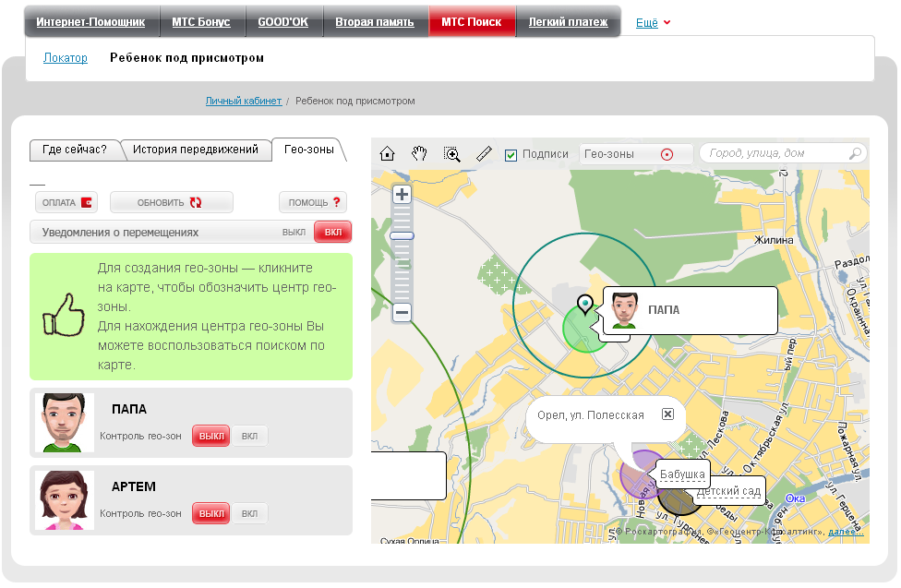This screenshot has height=588, width=901.
Task: Toggle the Подписи checkbox
Action: (511, 155)
